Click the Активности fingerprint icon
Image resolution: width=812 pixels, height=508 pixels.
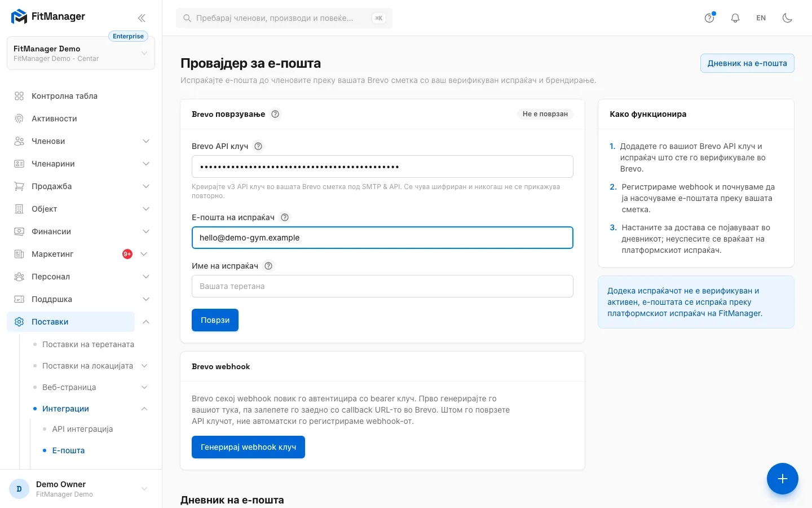click(19, 119)
